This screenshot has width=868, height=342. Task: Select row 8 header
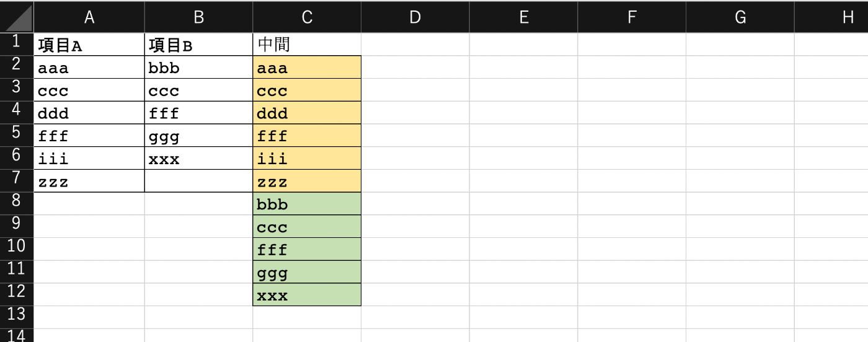pos(17,203)
